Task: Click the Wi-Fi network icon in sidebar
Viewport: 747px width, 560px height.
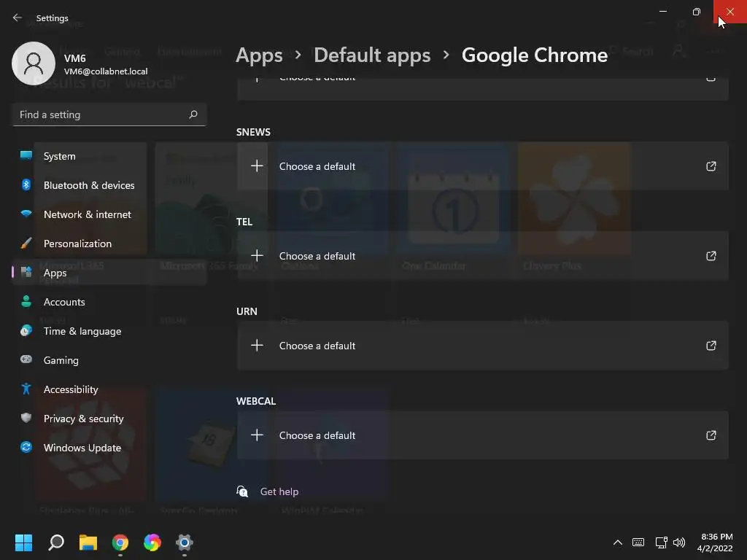Action: click(x=26, y=214)
